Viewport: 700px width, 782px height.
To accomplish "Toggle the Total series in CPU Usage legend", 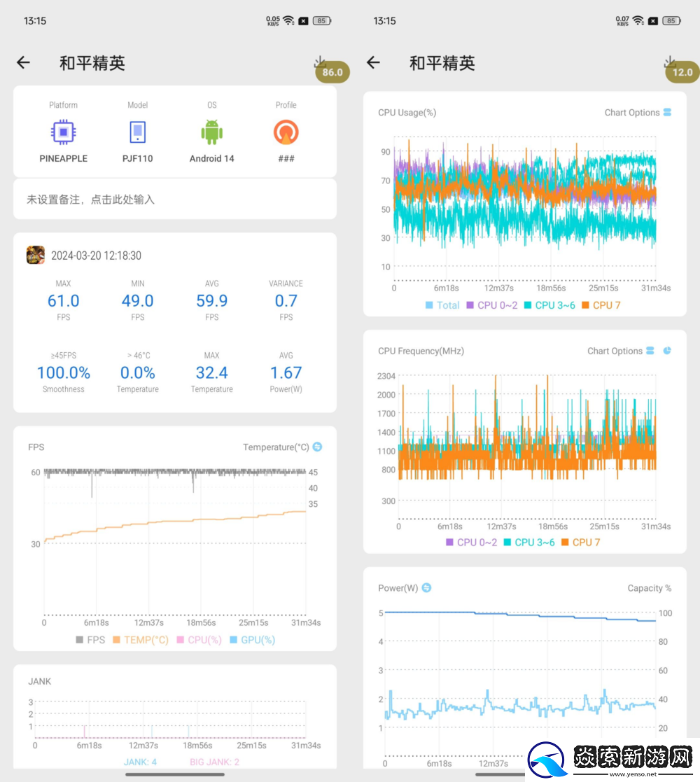I will (444, 305).
